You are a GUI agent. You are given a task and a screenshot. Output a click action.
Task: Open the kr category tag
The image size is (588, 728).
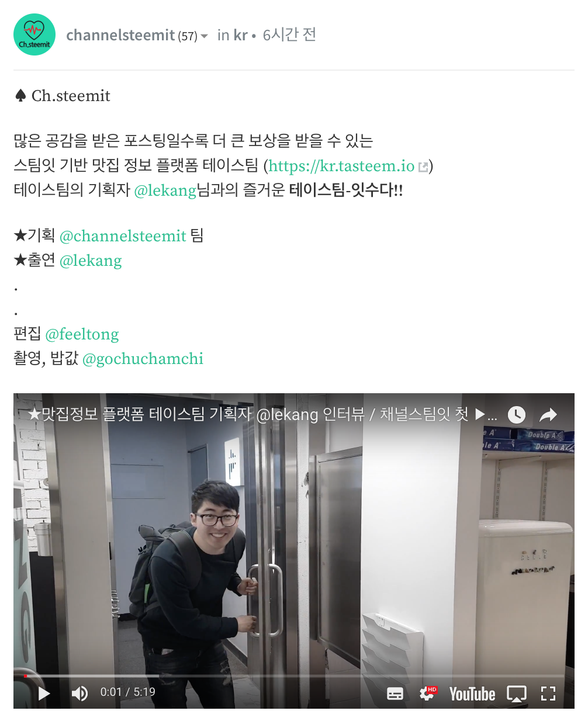(240, 35)
